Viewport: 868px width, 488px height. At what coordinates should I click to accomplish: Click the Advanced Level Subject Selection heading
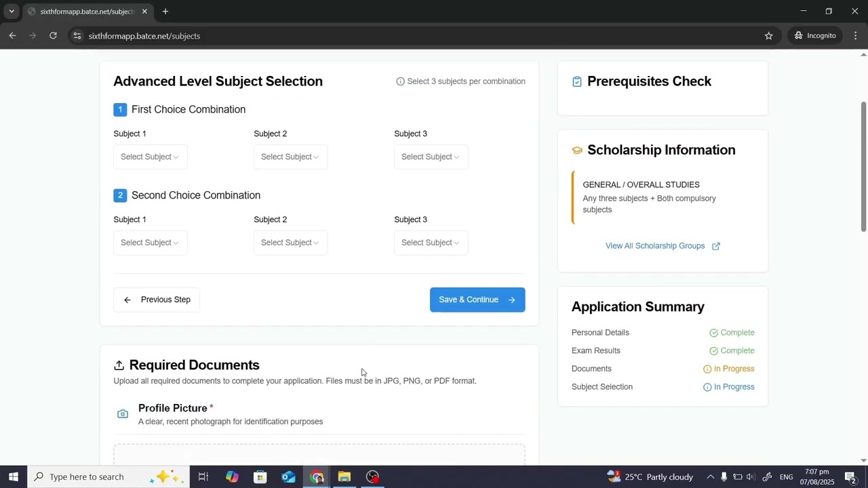click(218, 81)
